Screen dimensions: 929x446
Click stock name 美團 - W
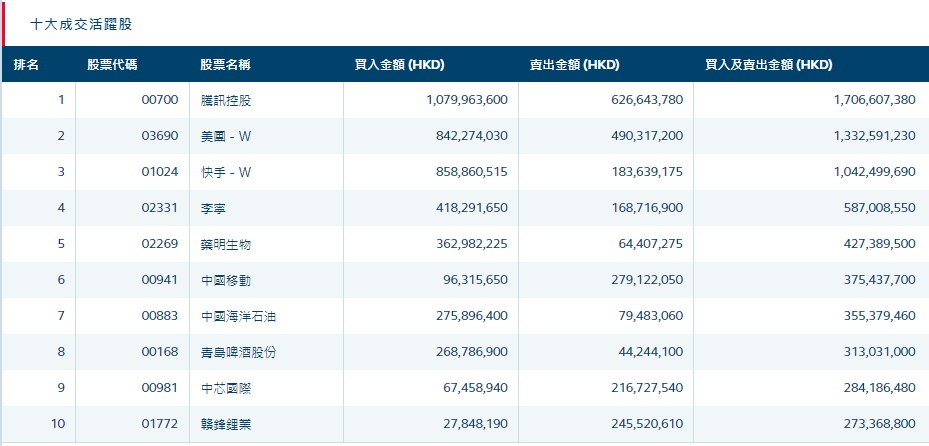click(x=226, y=136)
